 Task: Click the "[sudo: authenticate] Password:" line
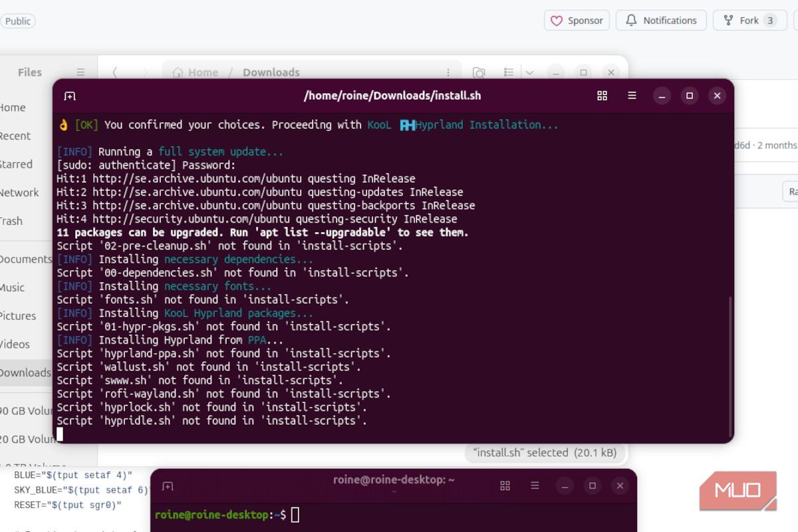tap(146, 165)
